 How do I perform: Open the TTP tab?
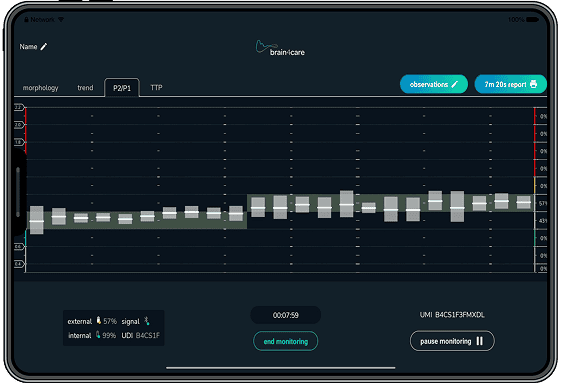pyautogui.click(x=156, y=88)
